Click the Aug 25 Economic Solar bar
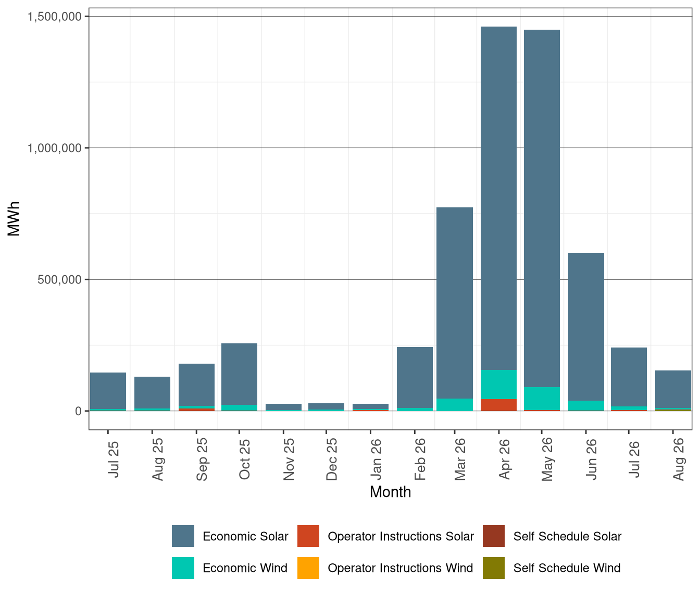 pos(152,392)
